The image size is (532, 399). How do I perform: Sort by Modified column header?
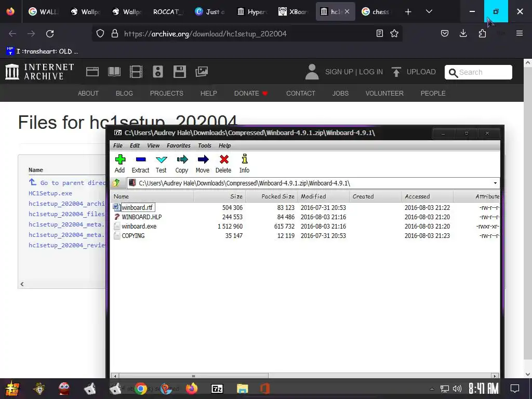pos(323,196)
